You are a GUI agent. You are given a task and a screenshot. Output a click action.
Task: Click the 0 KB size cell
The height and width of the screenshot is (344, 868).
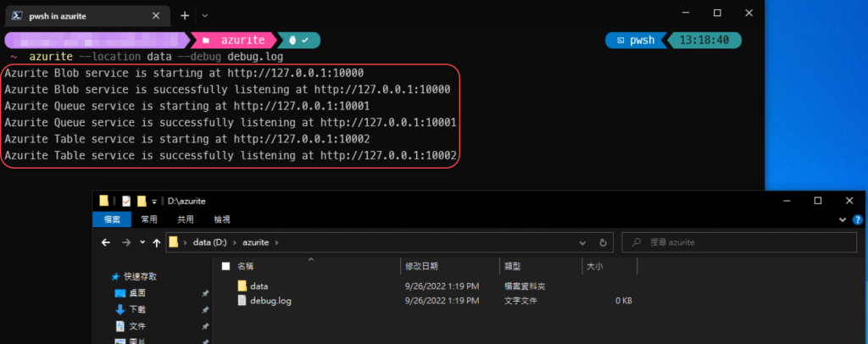(x=623, y=301)
